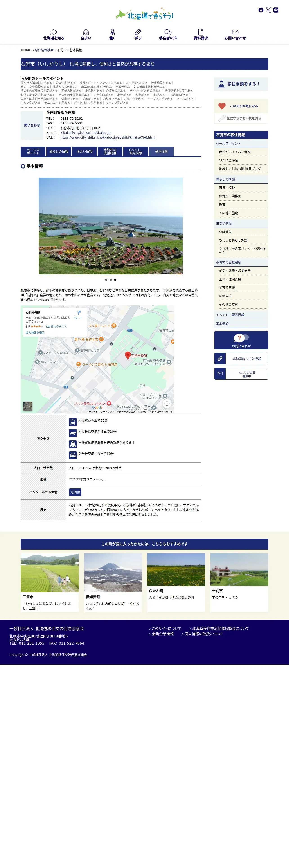Screen dimensions: 289x868
Task: Click 石狩市役所 red map pin
Action: pyautogui.click(x=128, y=355)
